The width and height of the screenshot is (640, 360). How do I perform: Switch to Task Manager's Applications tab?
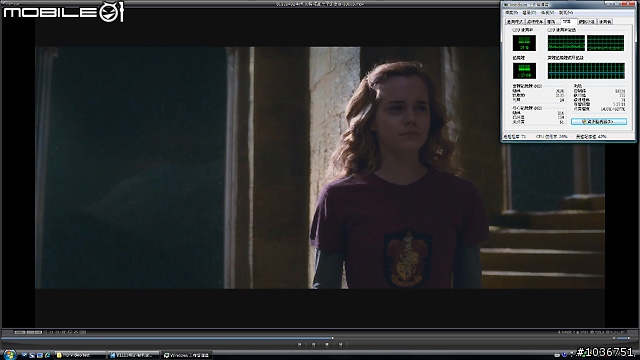click(514, 22)
